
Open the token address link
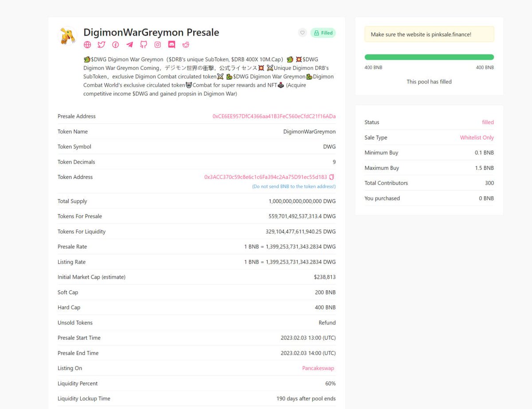click(x=266, y=177)
